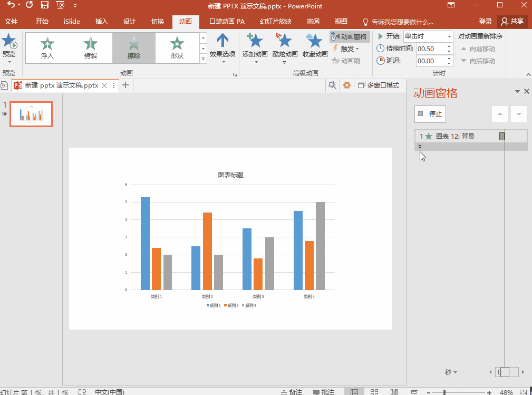Viewport: 532px width, 395px height.
Task: Switch to Normal view in status bar
Action: pyautogui.click(x=354, y=392)
